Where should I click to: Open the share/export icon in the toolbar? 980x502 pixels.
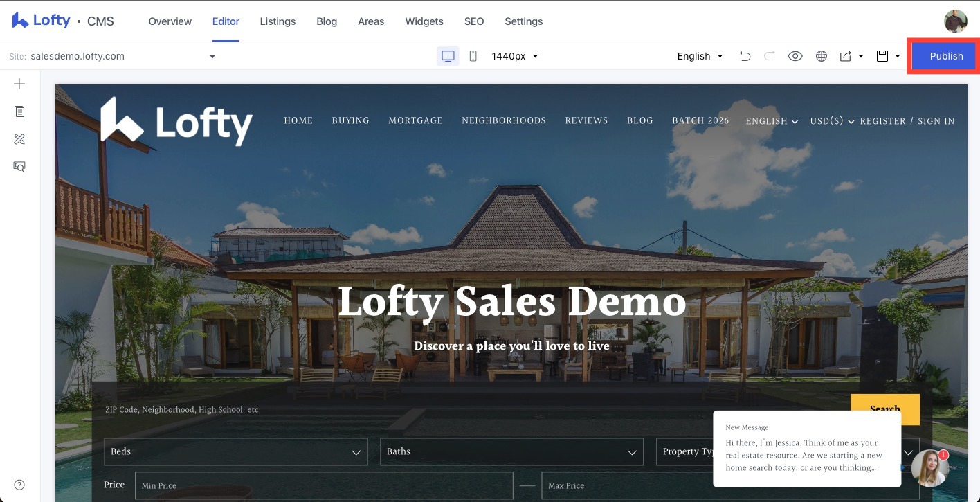846,55
